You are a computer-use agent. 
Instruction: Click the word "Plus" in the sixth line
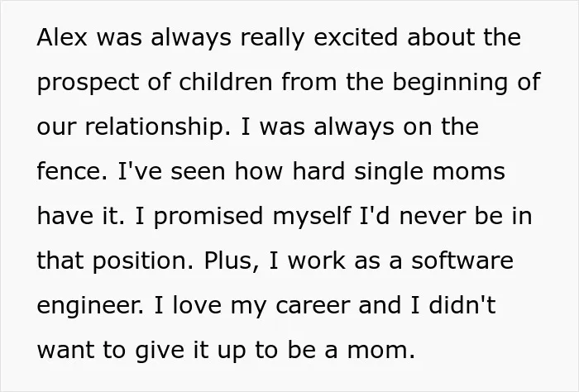(x=227, y=261)
